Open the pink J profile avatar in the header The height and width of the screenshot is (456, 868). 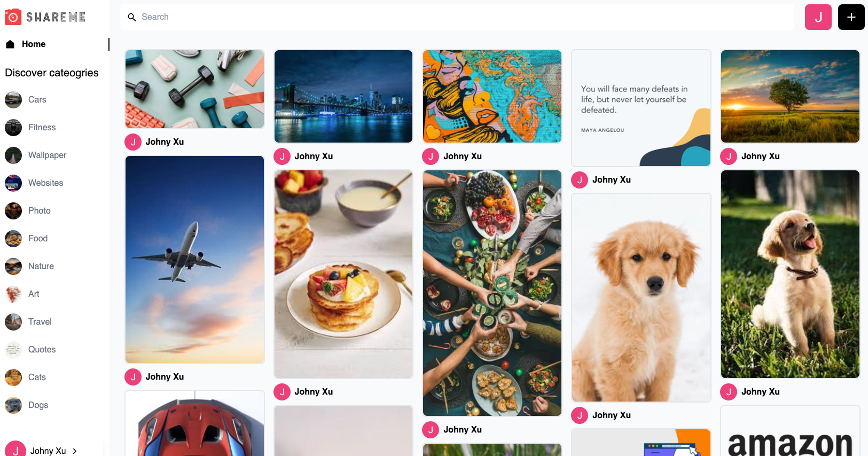click(818, 17)
